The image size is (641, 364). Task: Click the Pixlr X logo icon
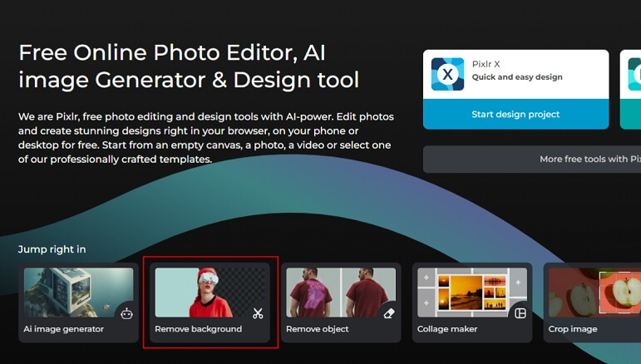point(447,74)
